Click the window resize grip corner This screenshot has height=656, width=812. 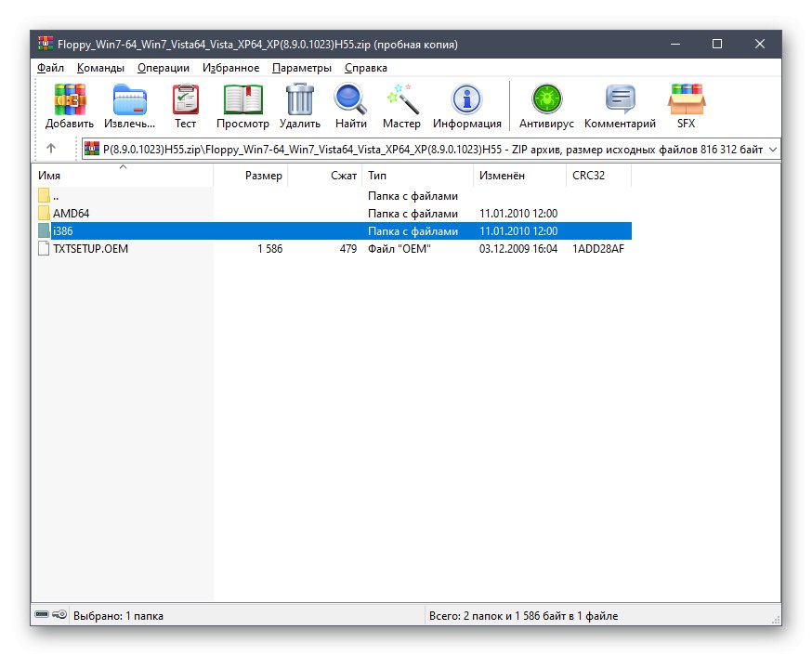coord(775,619)
